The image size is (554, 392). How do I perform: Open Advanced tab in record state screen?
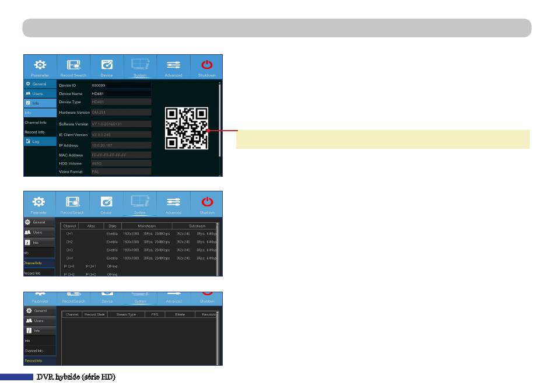tap(174, 299)
